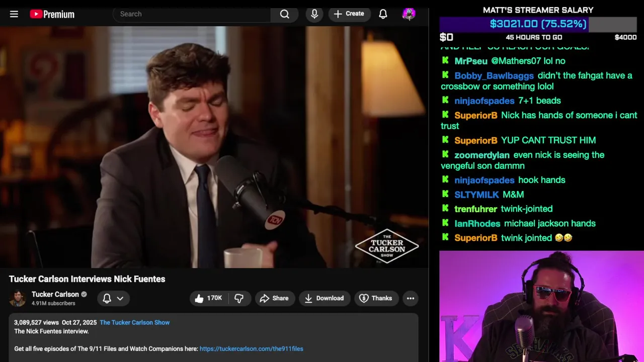The image size is (644, 362).
Task: Expand the subscription options chevron
Action: tap(120, 298)
